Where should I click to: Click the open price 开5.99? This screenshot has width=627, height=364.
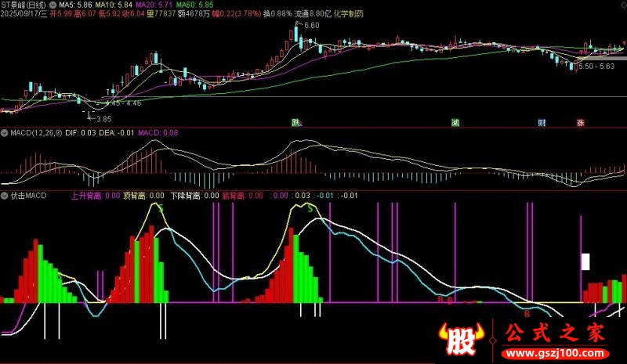pyautogui.click(x=61, y=14)
